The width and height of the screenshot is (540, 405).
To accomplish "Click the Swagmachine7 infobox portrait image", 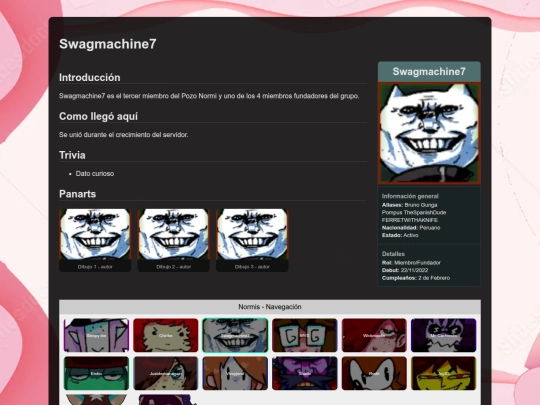I will click(429, 133).
